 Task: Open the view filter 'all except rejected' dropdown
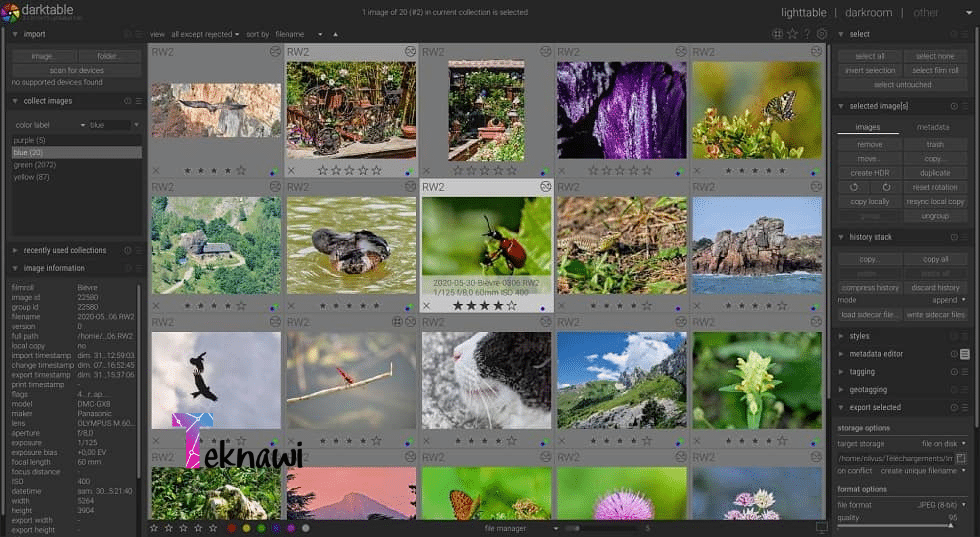click(x=205, y=34)
